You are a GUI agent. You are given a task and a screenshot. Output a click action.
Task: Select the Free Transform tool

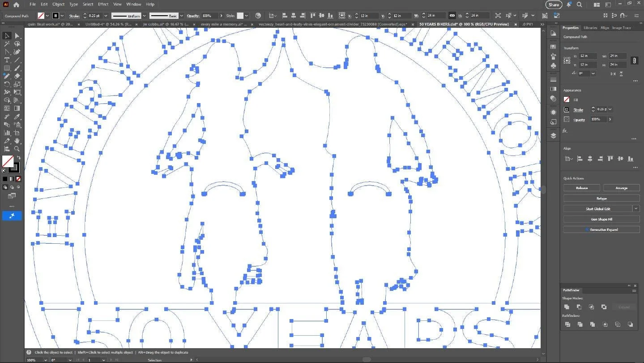coord(17,92)
